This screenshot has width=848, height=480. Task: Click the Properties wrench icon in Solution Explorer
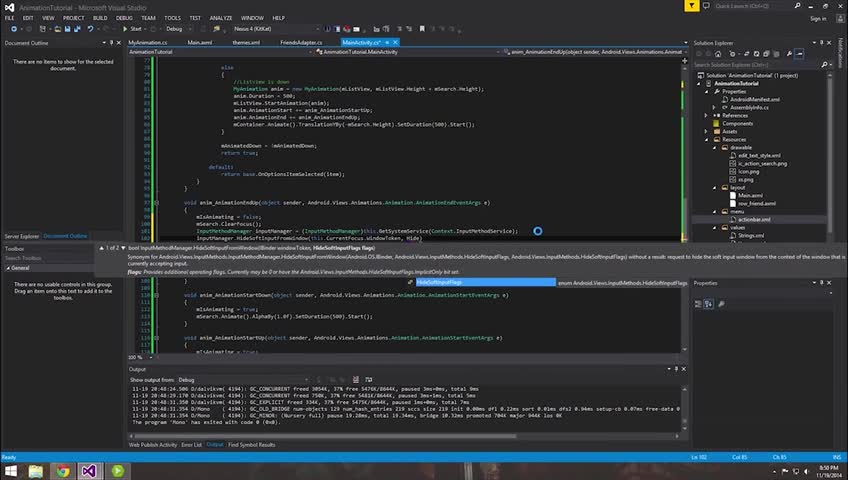point(789,54)
